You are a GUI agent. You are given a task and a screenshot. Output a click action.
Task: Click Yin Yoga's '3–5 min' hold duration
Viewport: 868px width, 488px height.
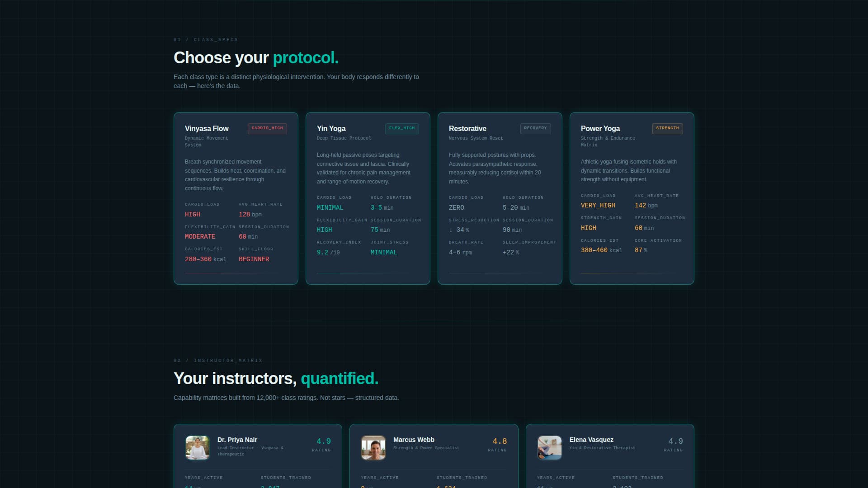coord(382,208)
